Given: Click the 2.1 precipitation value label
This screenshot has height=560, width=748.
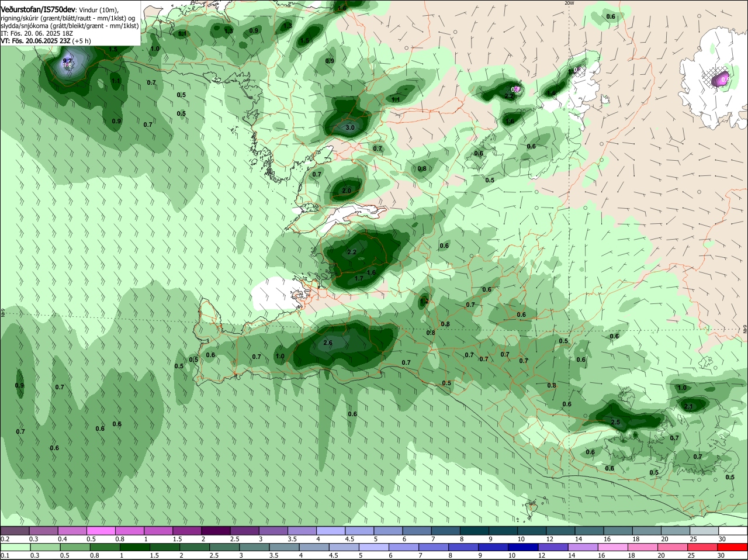Looking at the screenshot, I should [x=688, y=407].
